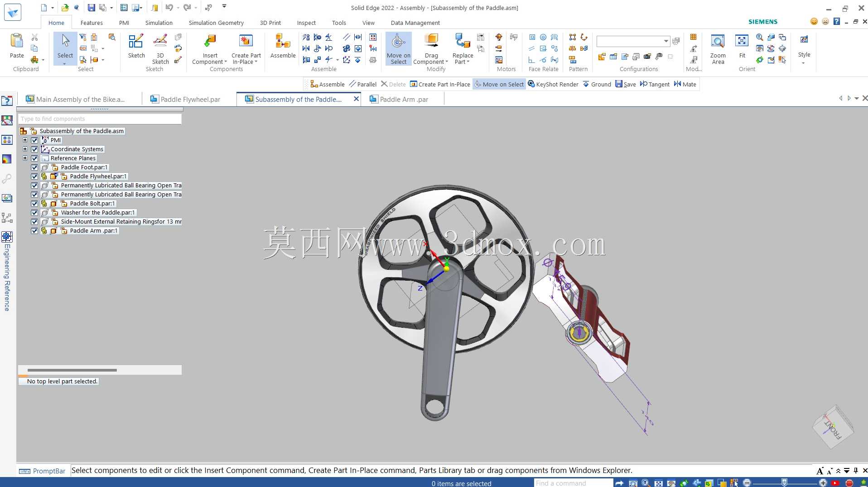Choose the Drag Component tool
The height and width of the screenshot is (487, 868).
(431, 42)
